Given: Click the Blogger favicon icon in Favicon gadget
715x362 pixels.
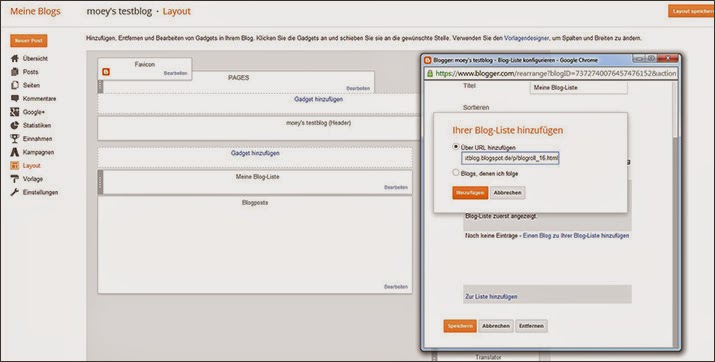Looking at the screenshot, I should click(106, 72).
